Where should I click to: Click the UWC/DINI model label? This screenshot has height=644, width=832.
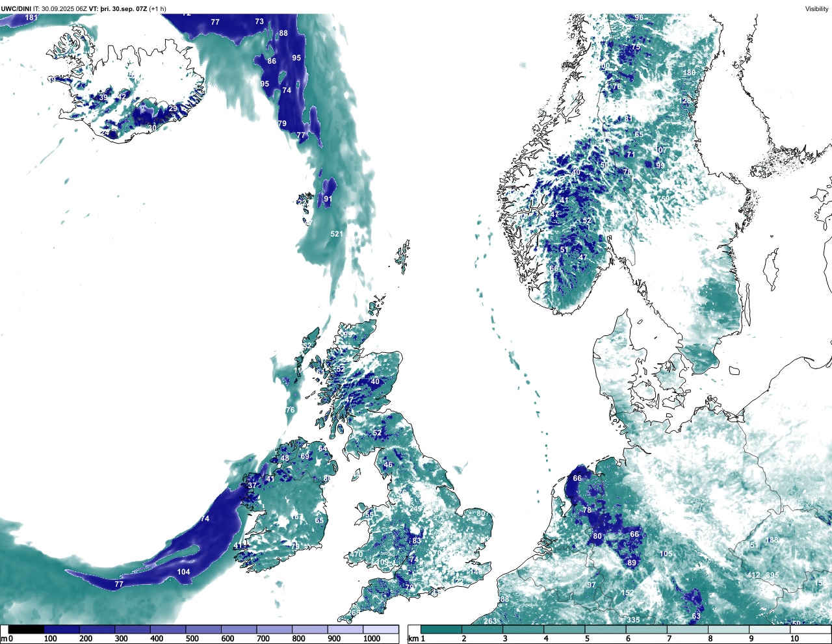16,9
